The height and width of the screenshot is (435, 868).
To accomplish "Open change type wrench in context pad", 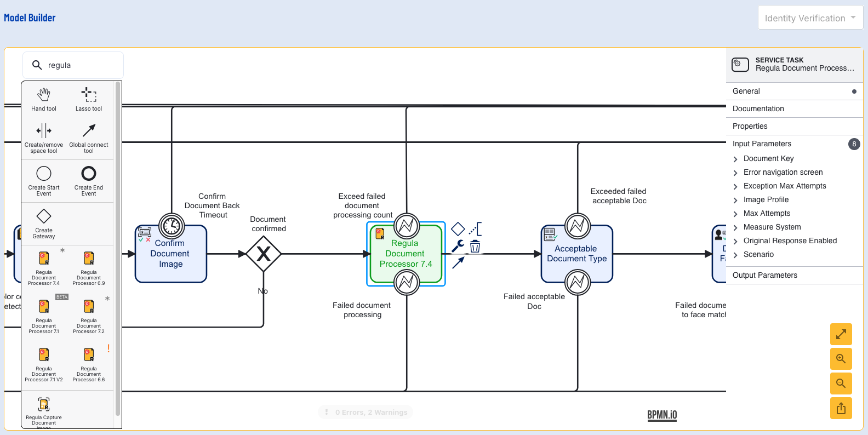I will (458, 246).
